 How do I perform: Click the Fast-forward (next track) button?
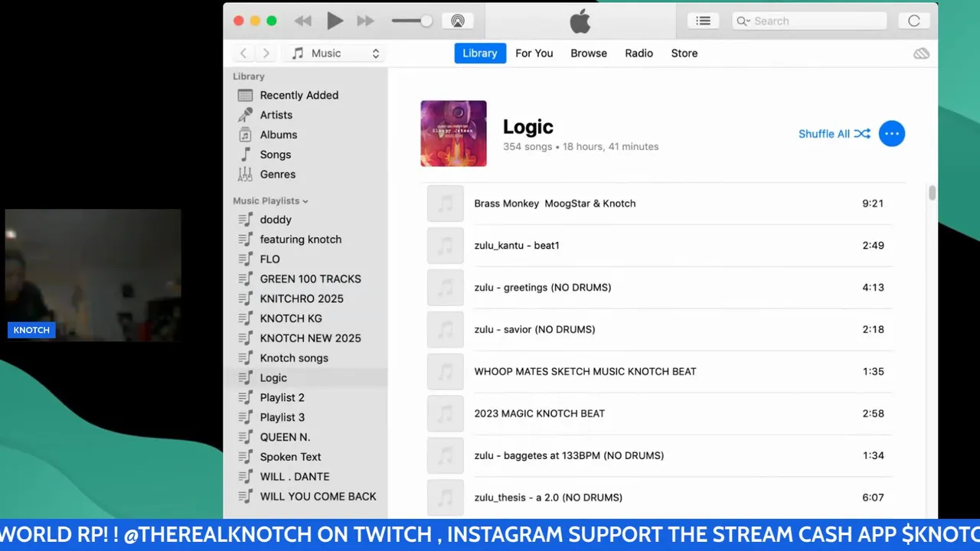(x=365, y=21)
